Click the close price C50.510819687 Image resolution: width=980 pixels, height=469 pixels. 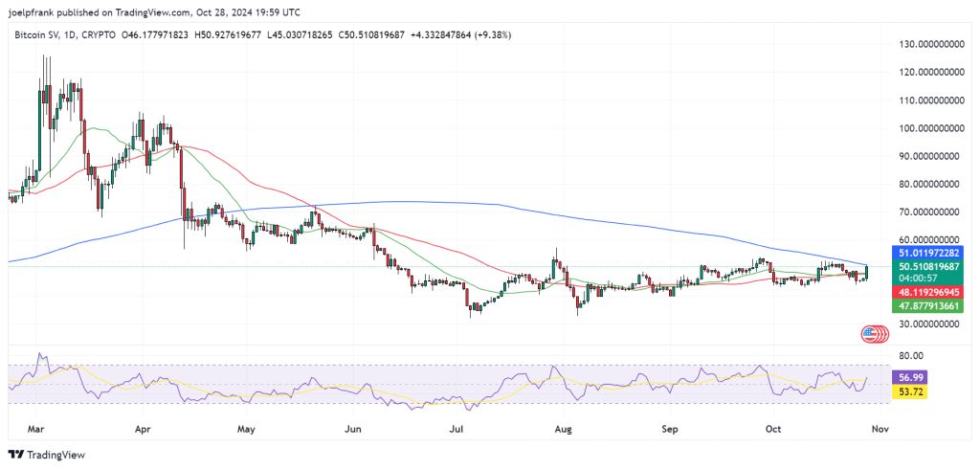click(x=372, y=35)
